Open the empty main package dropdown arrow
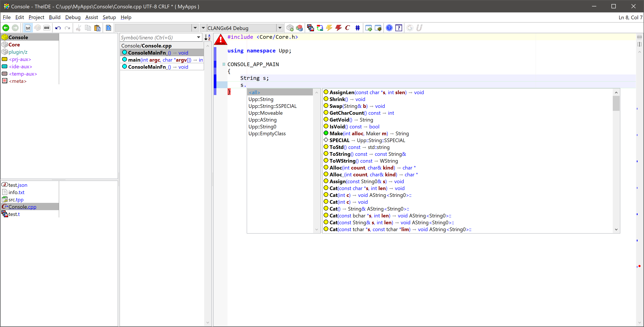The image size is (644, 327). coord(195,28)
